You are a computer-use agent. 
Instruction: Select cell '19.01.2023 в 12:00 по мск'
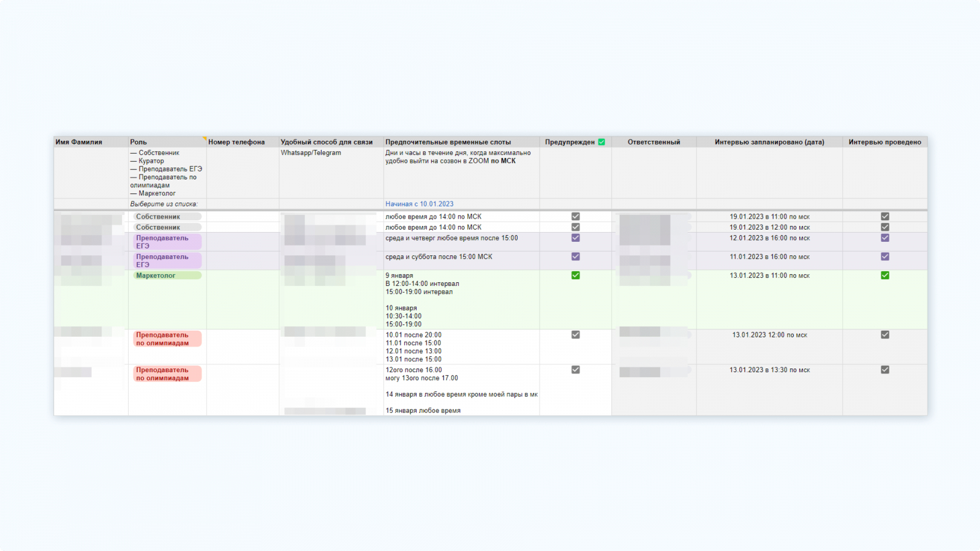pos(769,227)
